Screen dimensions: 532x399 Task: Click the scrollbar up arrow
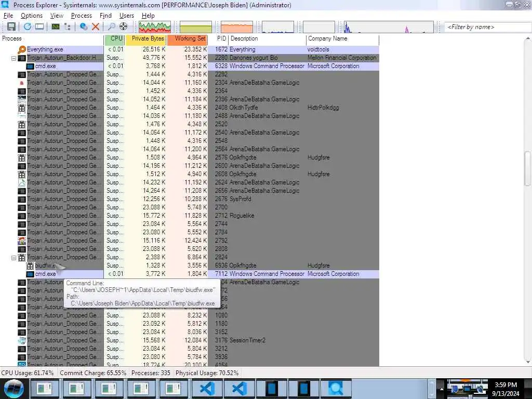pos(528,38)
